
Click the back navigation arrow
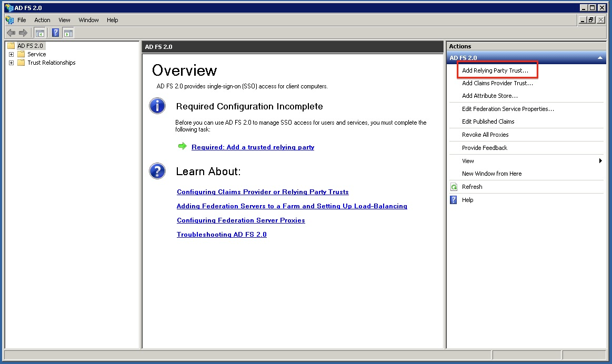11,32
